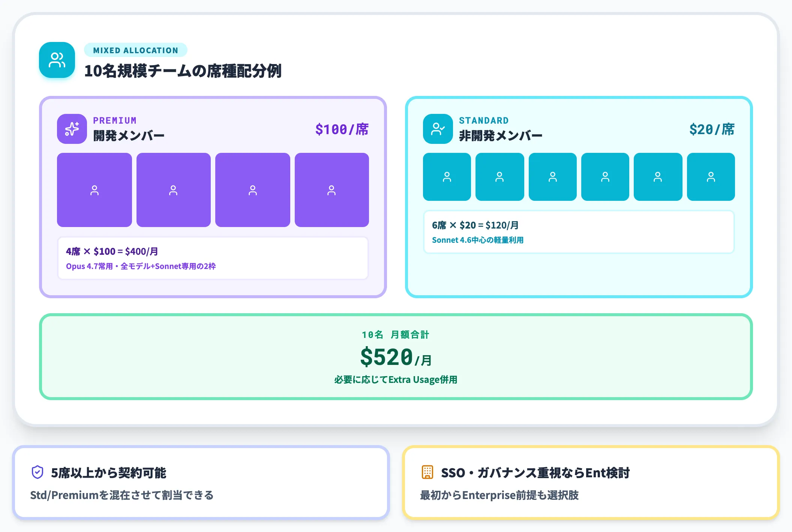Click the Premium sparkle icon
The height and width of the screenshot is (532, 792).
[72, 129]
